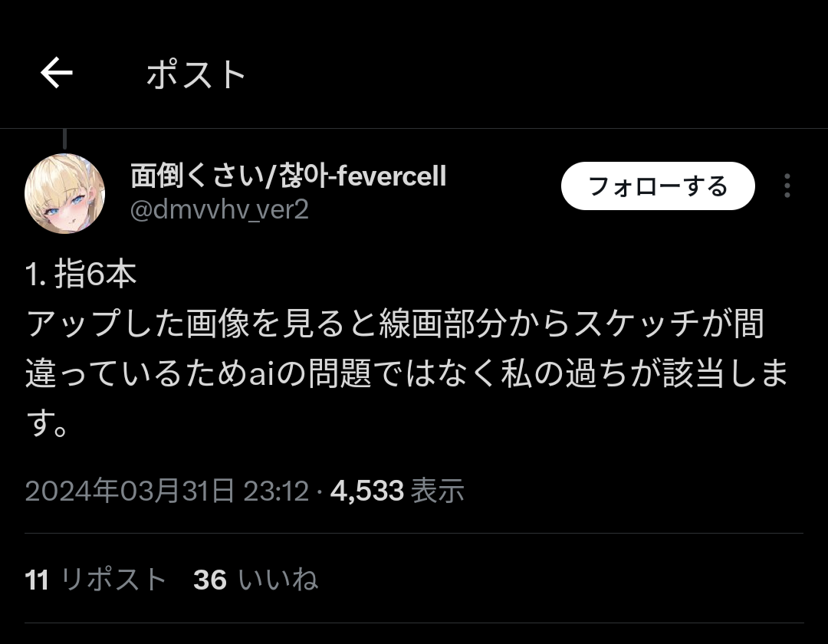This screenshot has width=828, height=644.
Task: Open the いいね likes list label
Action: (x=278, y=579)
